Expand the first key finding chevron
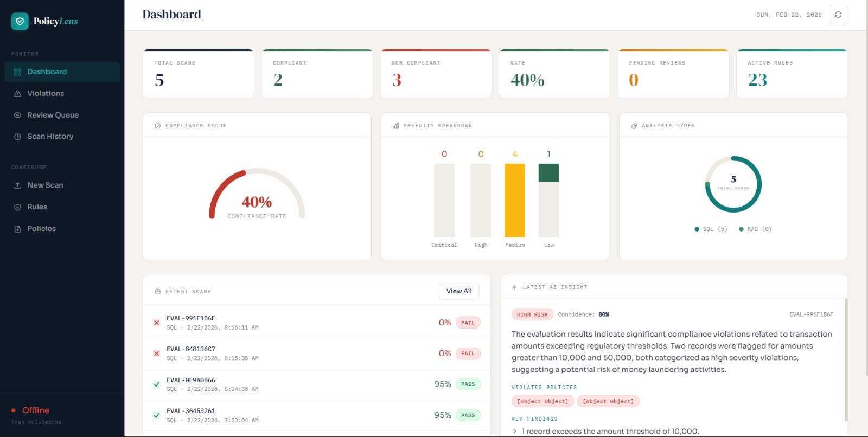The width and height of the screenshot is (868, 437). pos(515,432)
